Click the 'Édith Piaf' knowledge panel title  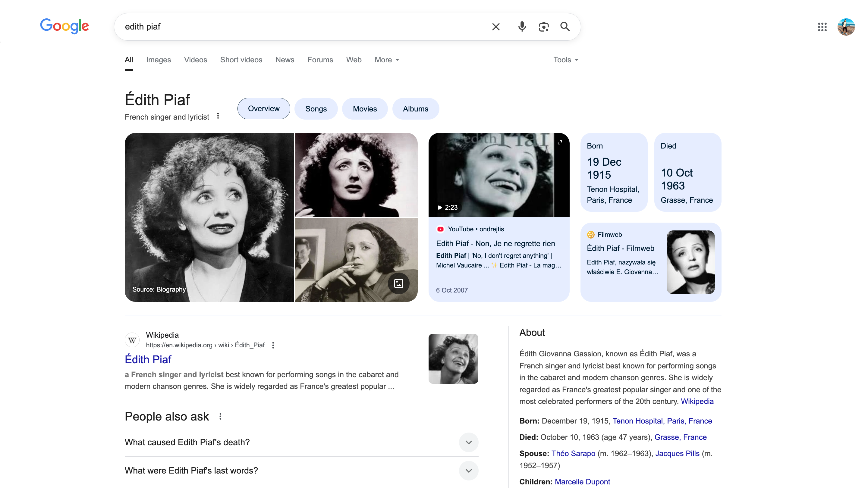tap(157, 100)
